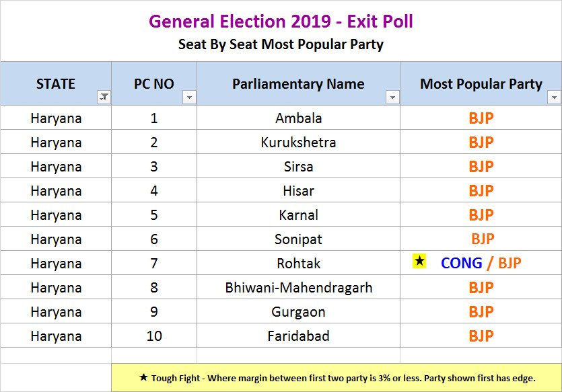Viewport: 562px width, 392px height.
Task: Click the Sirsa constituency cell
Action: (298, 167)
